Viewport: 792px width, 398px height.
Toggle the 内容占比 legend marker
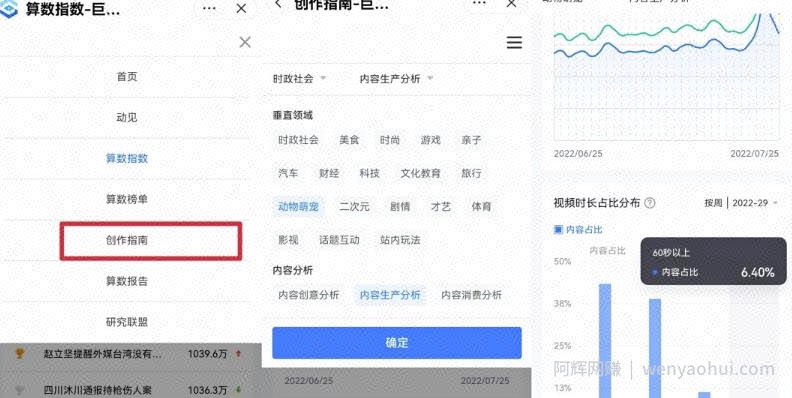click(x=558, y=230)
